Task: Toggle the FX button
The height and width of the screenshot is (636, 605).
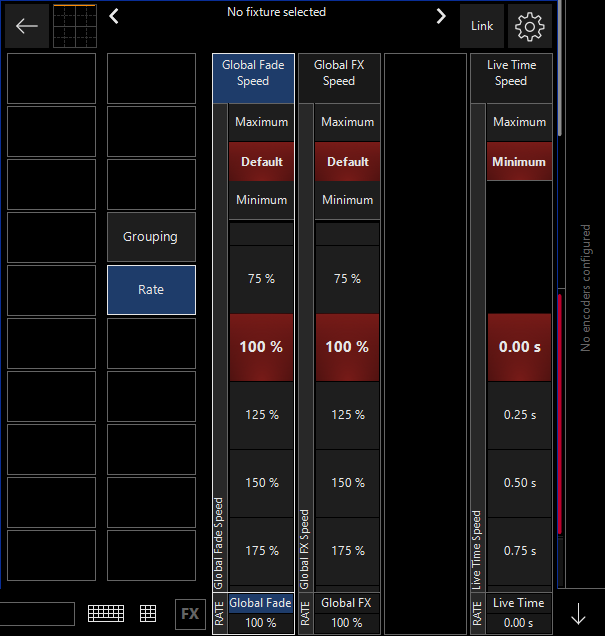Action: pyautogui.click(x=190, y=614)
